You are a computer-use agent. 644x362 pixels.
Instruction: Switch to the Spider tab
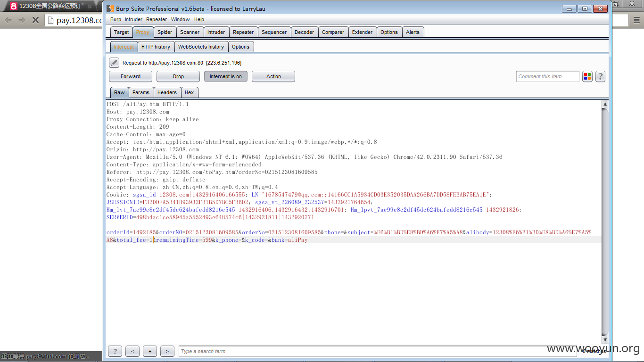[x=165, y=32]
